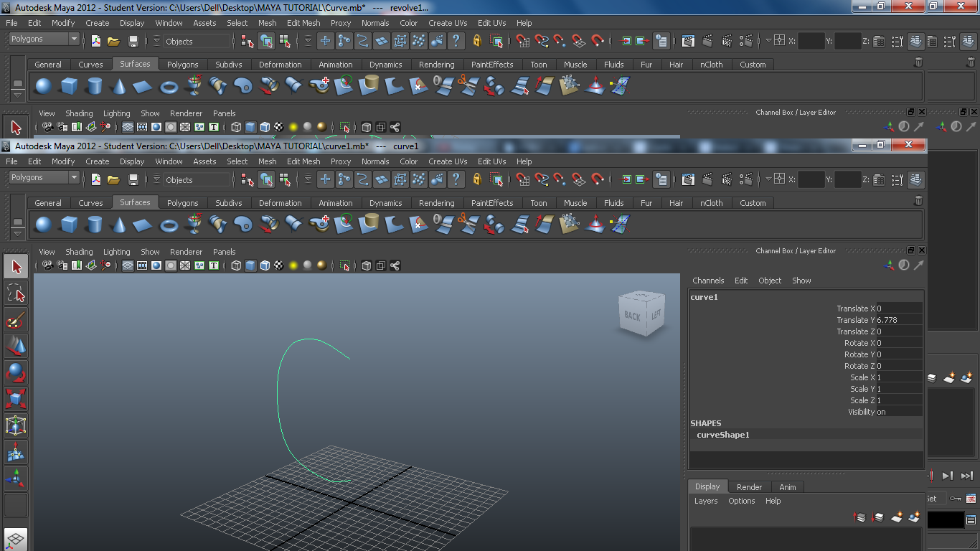Open the selection mask menu arrow beside Objects

click(156, 179)
